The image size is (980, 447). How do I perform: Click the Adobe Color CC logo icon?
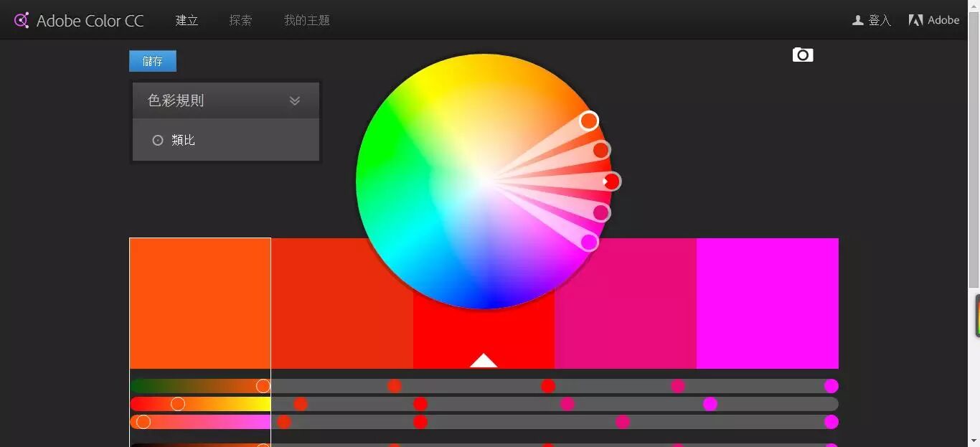coord(22,20)
